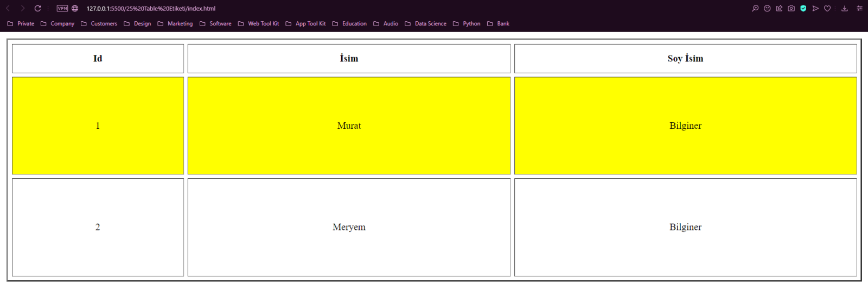Click the globe site info icon
Viewport: 868px width, 301px height.
(75, 9)
